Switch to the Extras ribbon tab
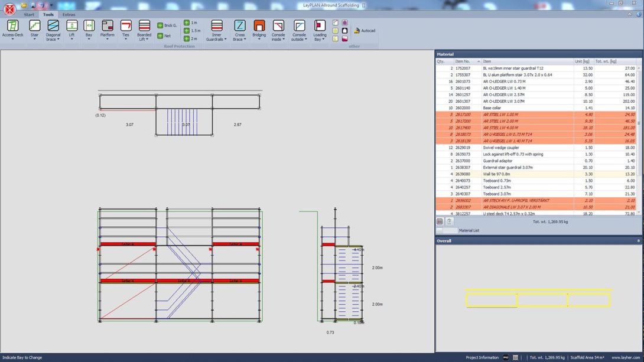 click(x=69, y=14)
